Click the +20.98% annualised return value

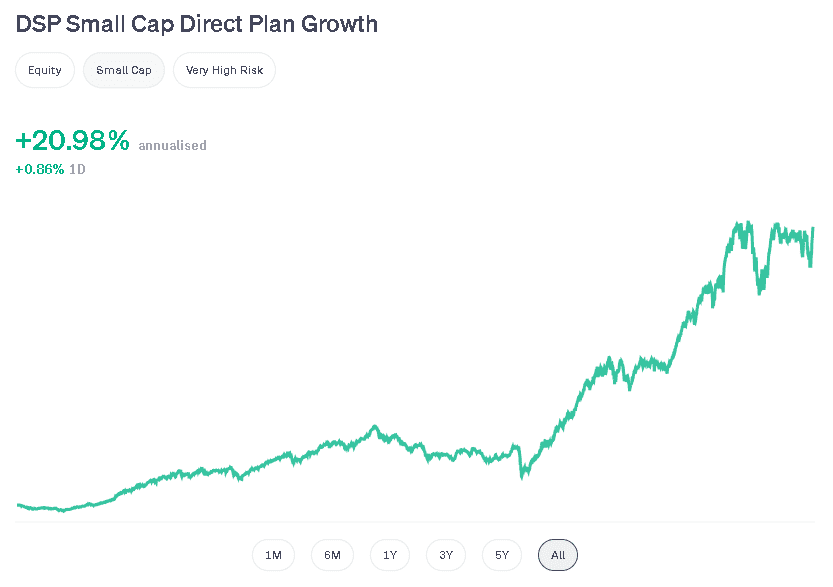tap(71, 141)
